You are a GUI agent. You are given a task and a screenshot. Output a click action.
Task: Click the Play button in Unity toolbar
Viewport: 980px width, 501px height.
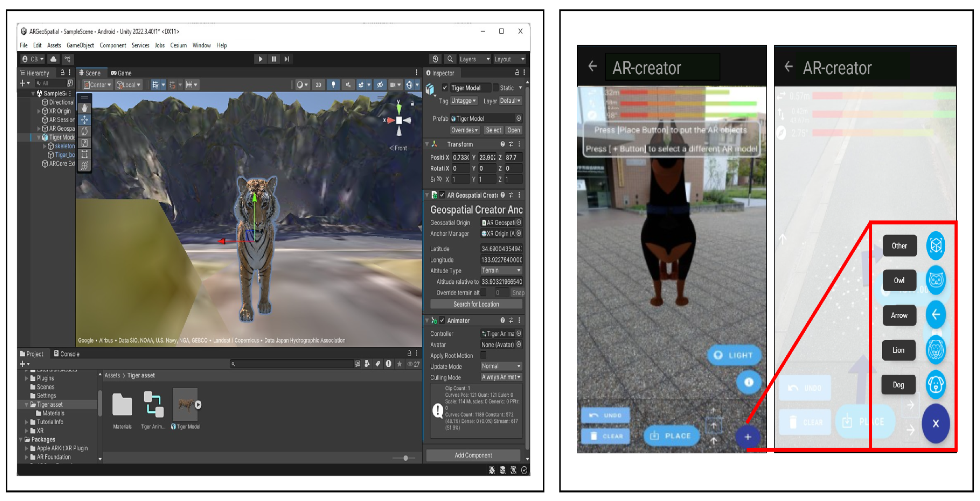click(260, 59)
